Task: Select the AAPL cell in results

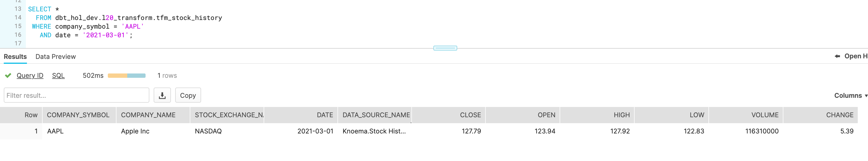Action: pyautogui.click(x=55, y=131)
